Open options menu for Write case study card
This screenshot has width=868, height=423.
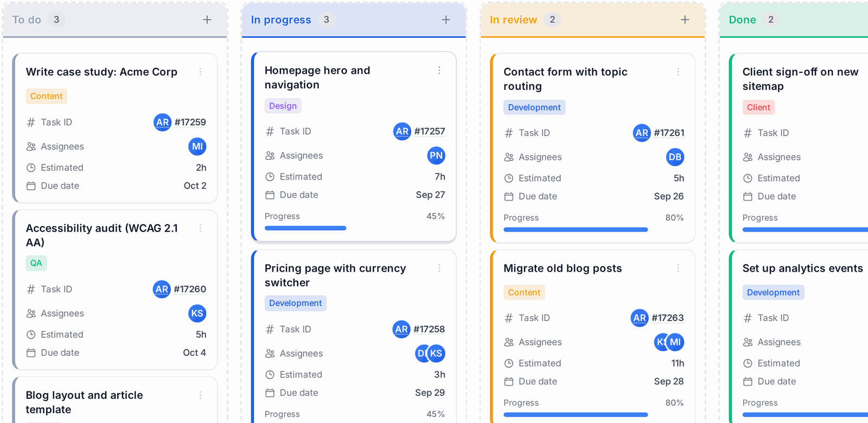pyautogui.click(x=200, y=72)
